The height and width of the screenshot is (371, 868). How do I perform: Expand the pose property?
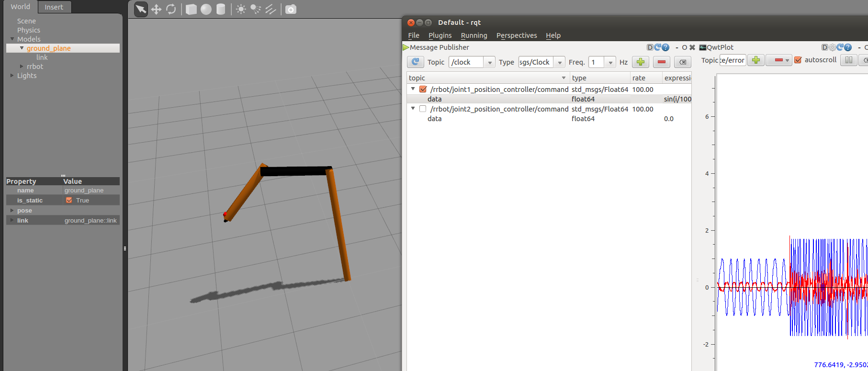pyautogui.click(x=12, y=210)
